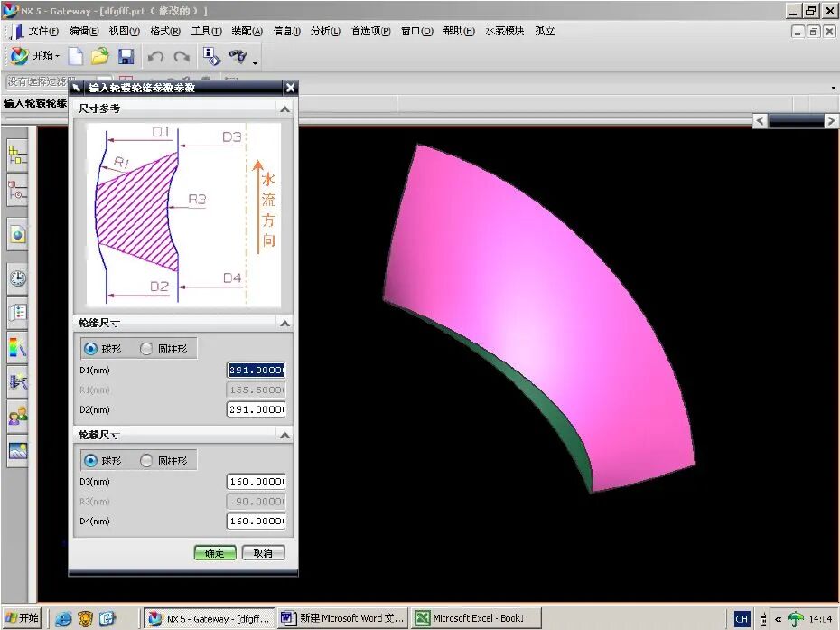Open the 首选项(P) menu
This screenshot has width=840, height=630.
(x=370, y=31)
